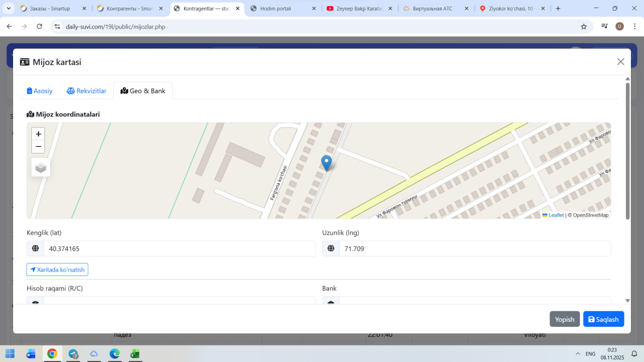Open a new browser tab

558,9
